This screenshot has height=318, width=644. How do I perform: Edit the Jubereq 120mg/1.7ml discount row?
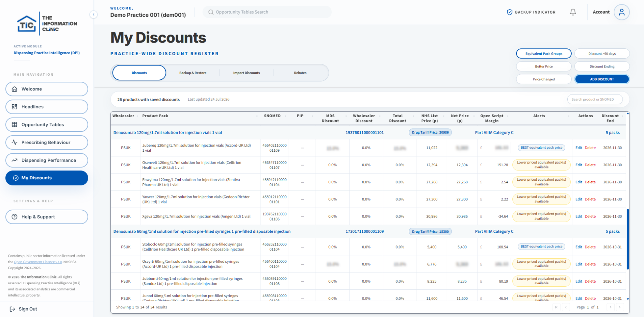(x=579, y=148)
